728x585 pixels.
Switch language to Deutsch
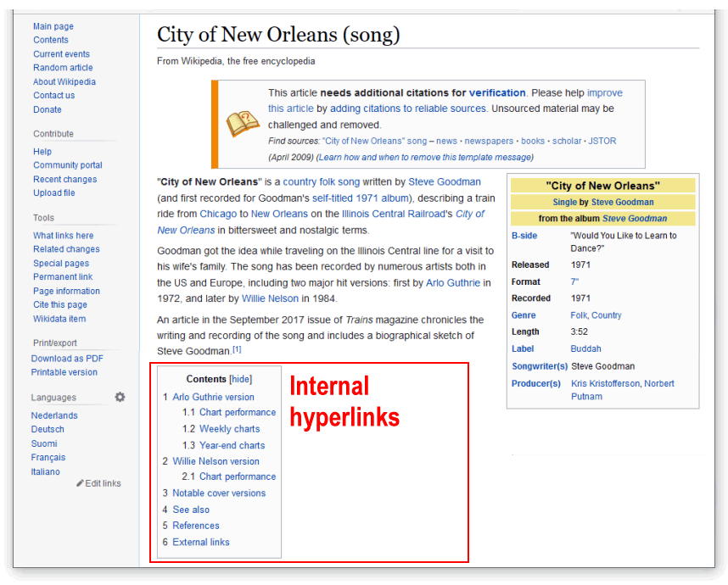tap(48, 429)
